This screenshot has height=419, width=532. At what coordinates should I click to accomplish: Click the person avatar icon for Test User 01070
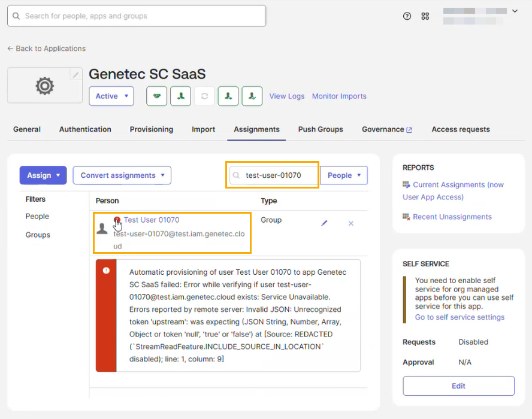[102, 229]
